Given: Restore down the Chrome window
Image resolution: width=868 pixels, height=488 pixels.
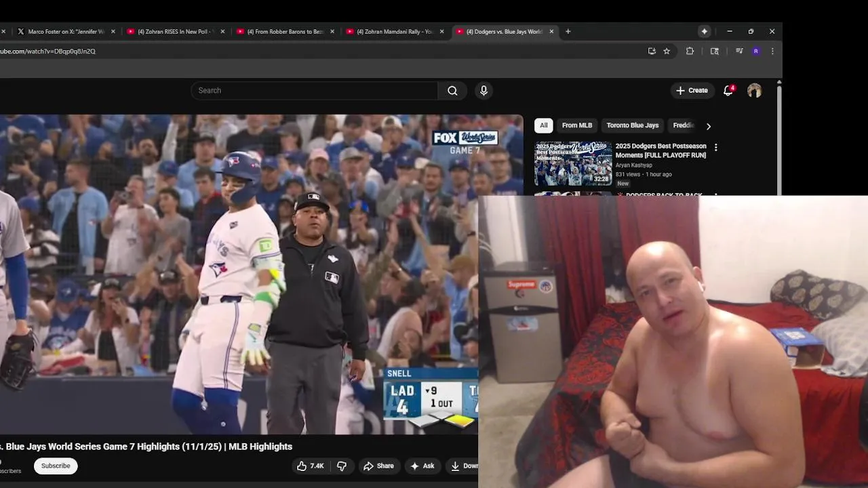Looking at the screenshot, I should 751,31.
